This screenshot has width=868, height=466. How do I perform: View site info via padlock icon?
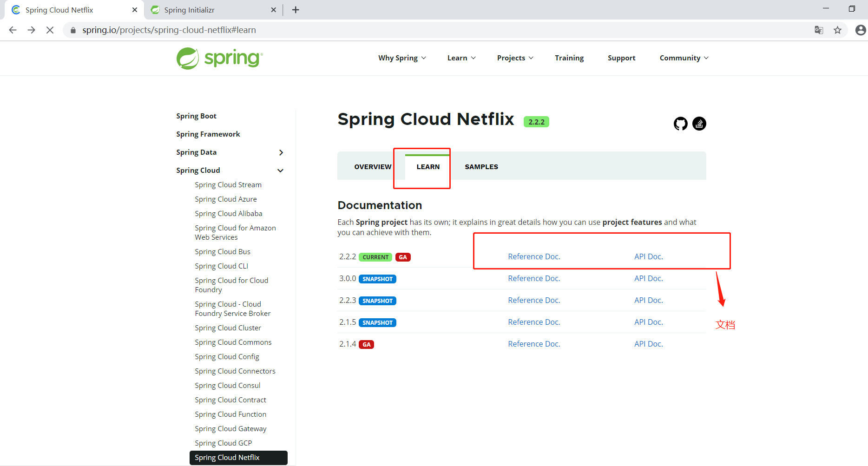pos(73,30)
